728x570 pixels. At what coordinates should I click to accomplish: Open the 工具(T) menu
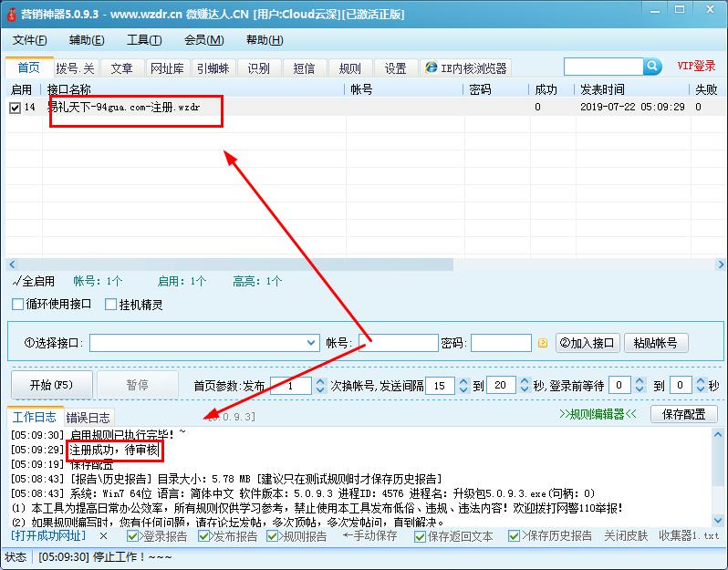point(144,40)
